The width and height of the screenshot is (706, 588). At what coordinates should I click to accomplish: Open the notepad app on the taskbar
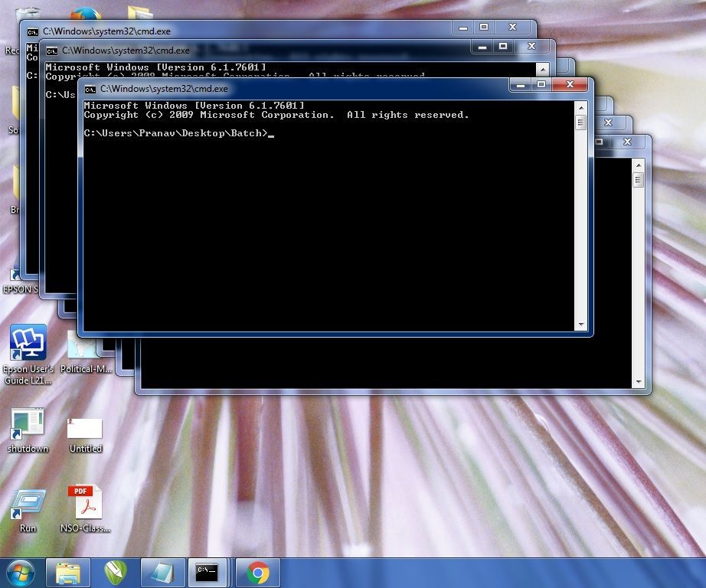[x=162, y=573]
